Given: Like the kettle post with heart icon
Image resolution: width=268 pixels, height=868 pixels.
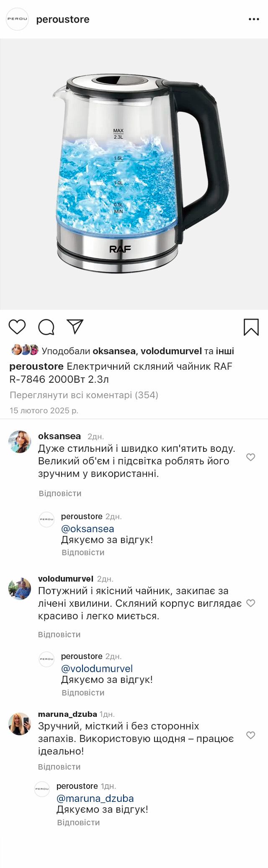Looking at the screenshot, I should [17, 327].
